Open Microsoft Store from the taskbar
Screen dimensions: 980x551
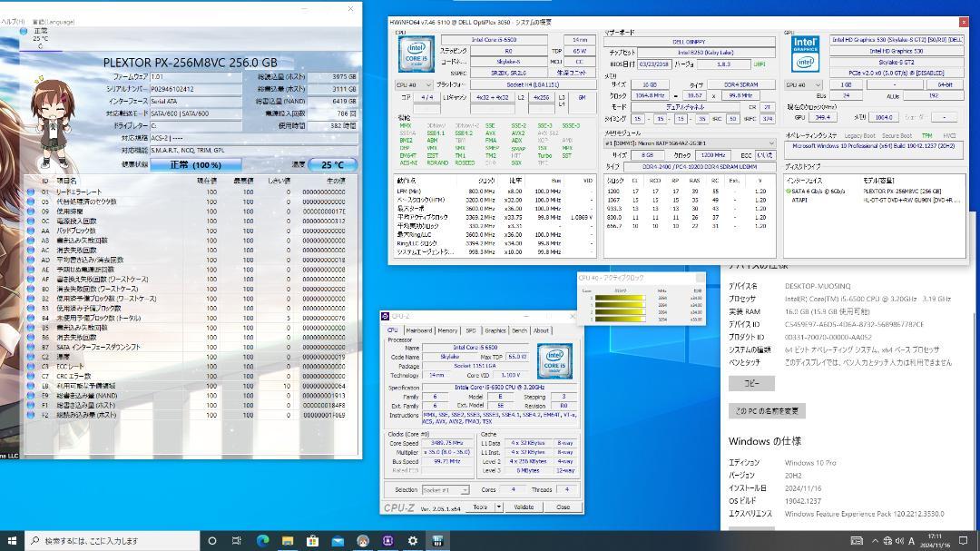(312, 540)
